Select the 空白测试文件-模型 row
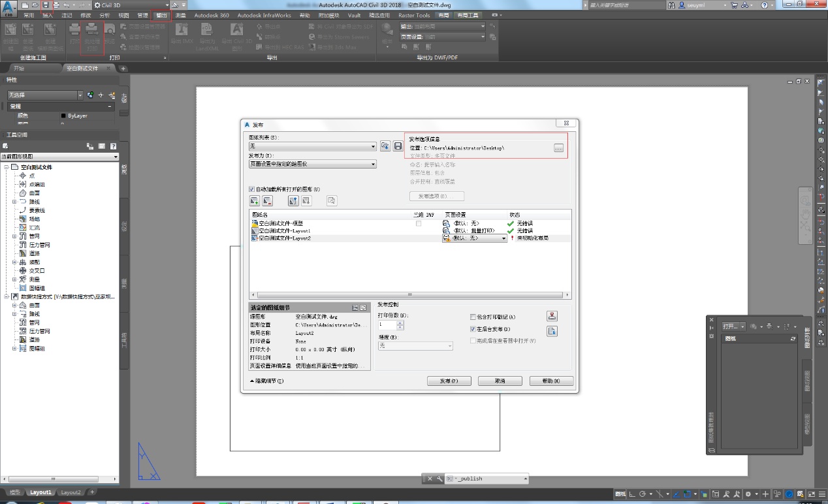The height and width of the screenshot is (504, 828). (410, 223)
